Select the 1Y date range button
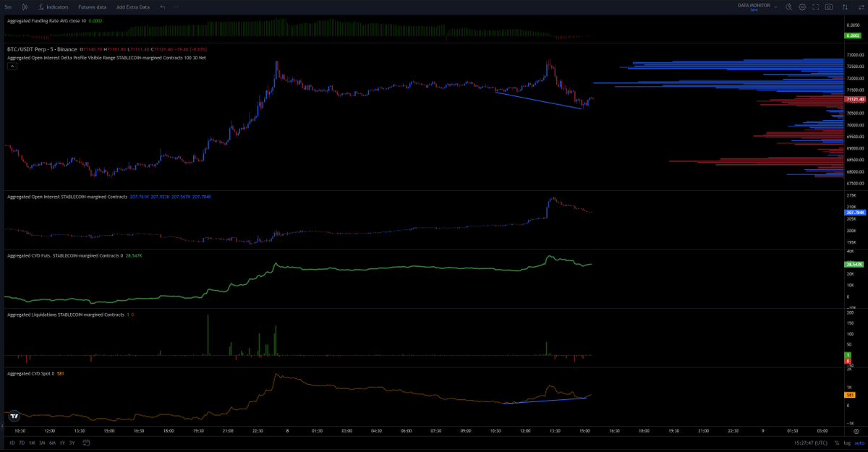Viewport: 868px width, 452px height. (x=62, y=443)
